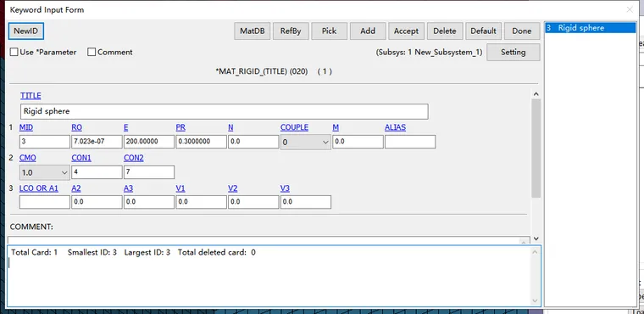Click the V2 label link

tap(233, 188)
